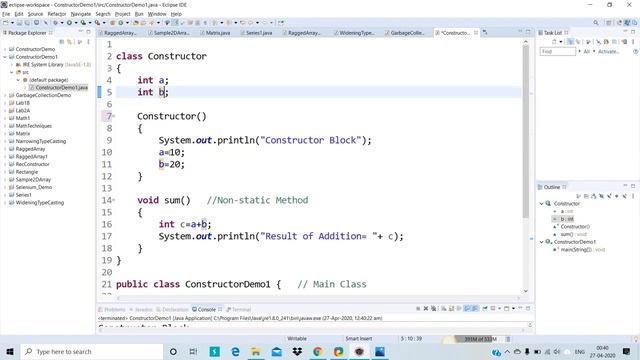Switch to the Declaration tab
The image size is (640, 360).
pyautogui.click(x=172, y=309)
